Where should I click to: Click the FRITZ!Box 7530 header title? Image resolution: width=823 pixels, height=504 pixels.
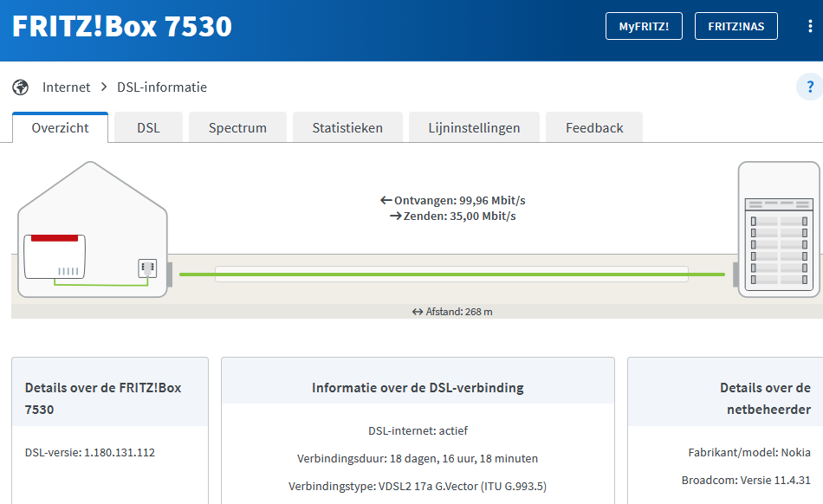[x=122, y=26]
